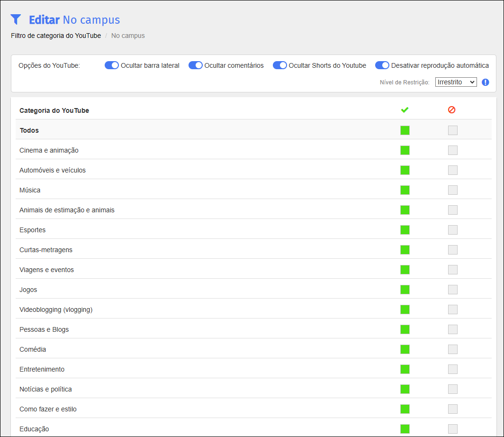
Task: Click the Esportes category label
Action: coord(33,230)
